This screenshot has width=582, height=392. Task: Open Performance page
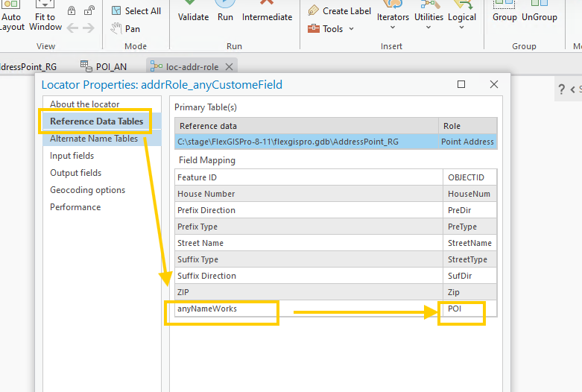pyautogui.click(x=75, y=206)
